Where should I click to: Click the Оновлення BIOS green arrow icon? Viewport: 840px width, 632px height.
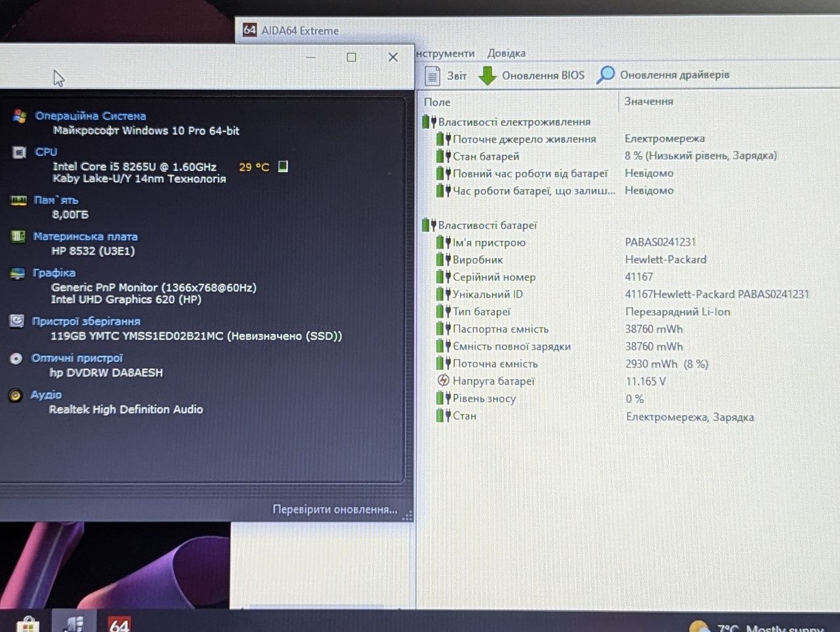(487, 75)
